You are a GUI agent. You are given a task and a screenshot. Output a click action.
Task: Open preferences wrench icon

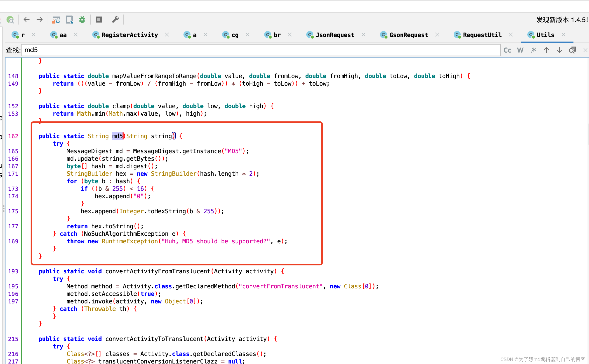pos(115,20)
